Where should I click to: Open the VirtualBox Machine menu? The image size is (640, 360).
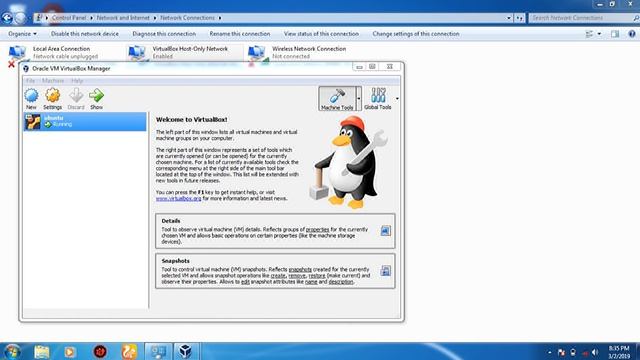coord(53,81)
